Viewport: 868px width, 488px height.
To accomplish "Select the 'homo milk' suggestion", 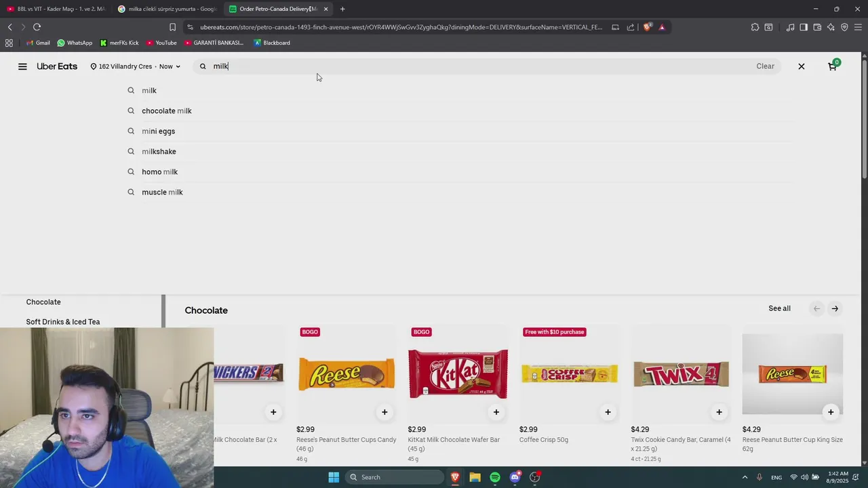I will click(x=159, y=171).
